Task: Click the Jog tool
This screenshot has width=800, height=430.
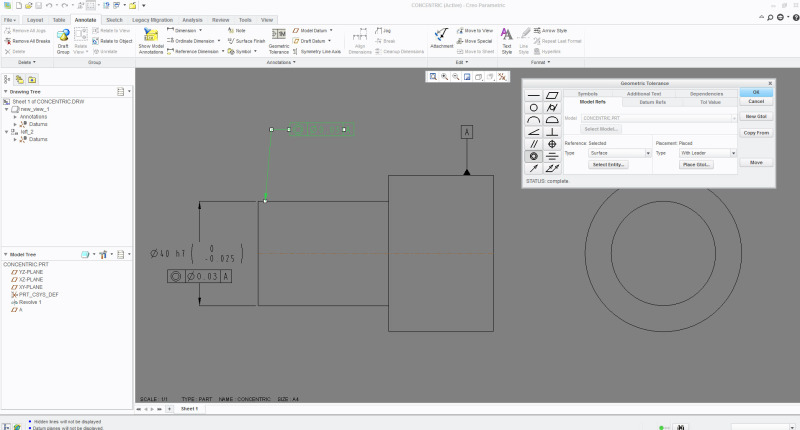Action: tap(383, 31)
